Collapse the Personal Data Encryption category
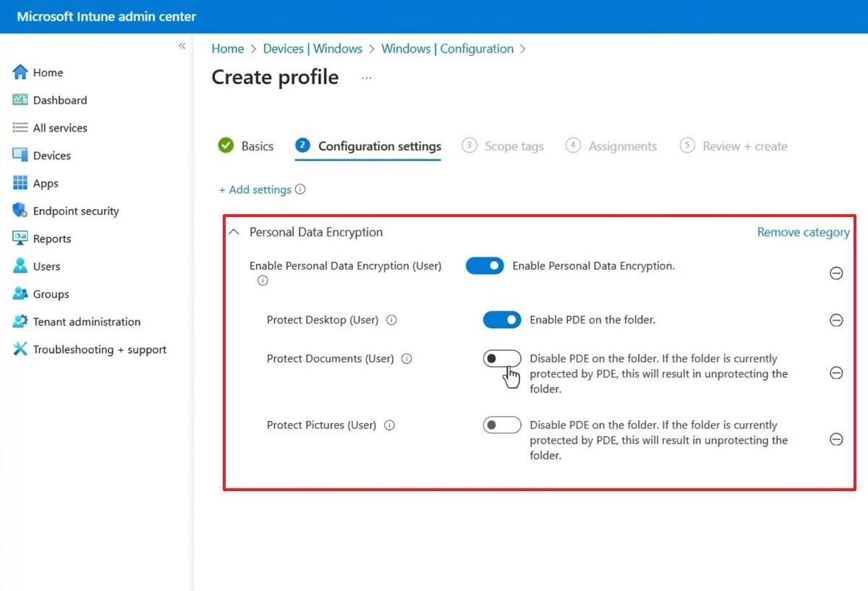Screen dimensions: 868x591 point(233,231)
